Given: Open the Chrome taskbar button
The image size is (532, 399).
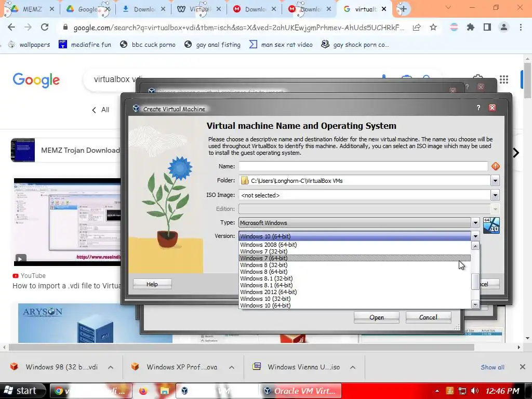Looking at the screenshot, I should (91, 391).
